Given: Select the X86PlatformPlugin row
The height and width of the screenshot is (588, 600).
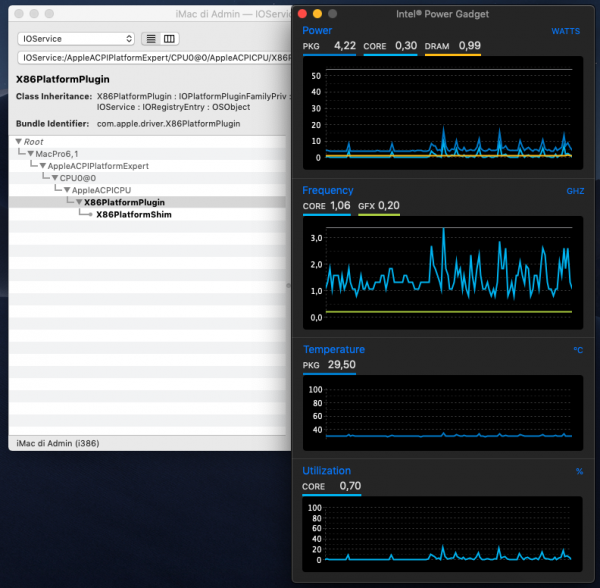Looking at the screenshot, I should (x=124, y=202).
